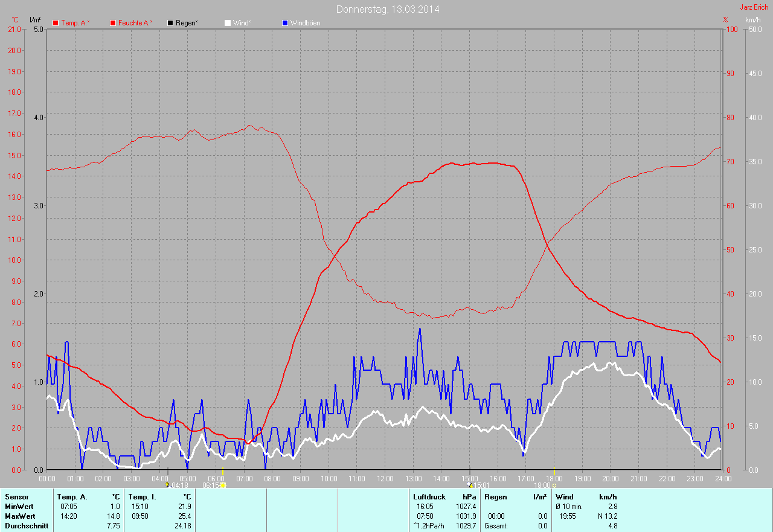The width and height of the screenshot is (773, 532).
Task: Click the 'hPa' unit header
Action: [469, 497]
